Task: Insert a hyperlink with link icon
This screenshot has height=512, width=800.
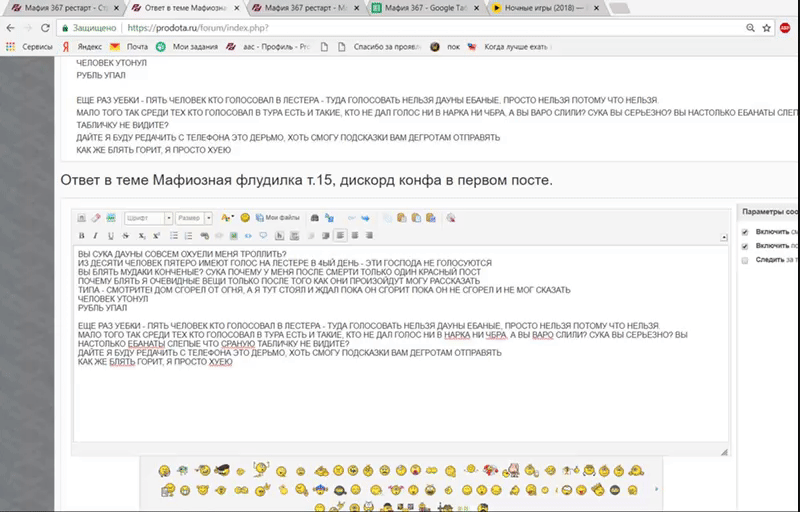Action: coord(205,236)
